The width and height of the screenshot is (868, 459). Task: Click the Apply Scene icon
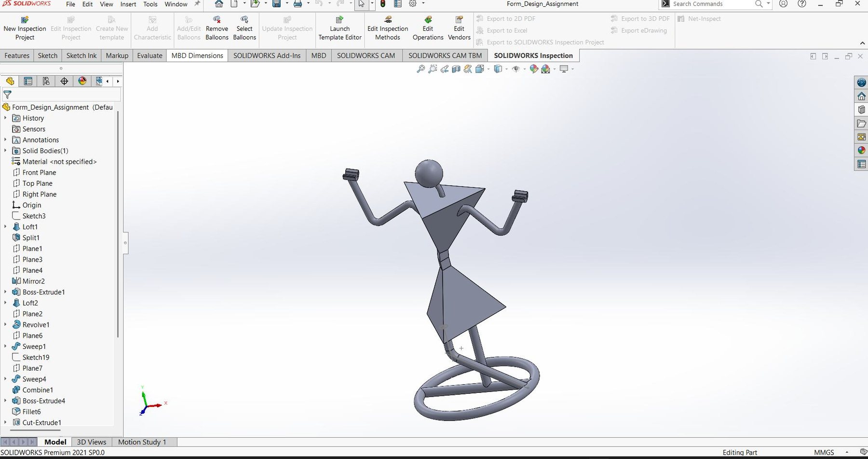546,69
